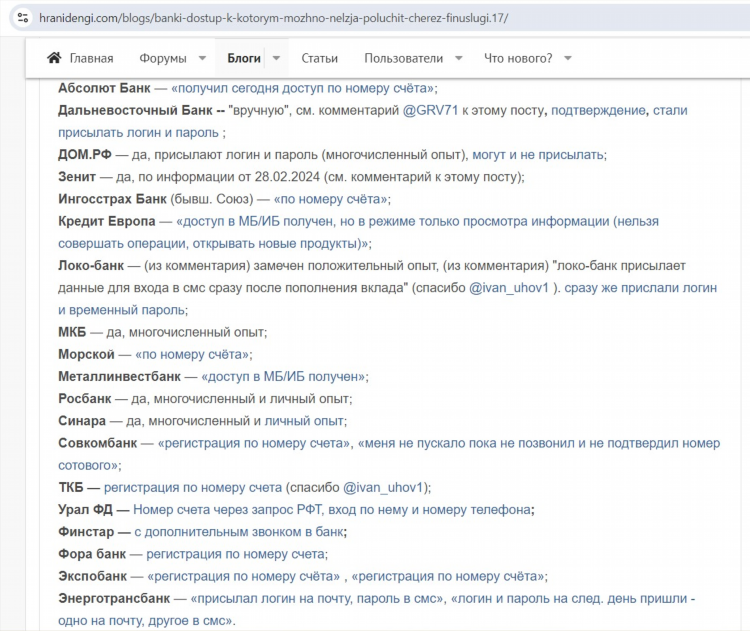Click the ДОМ.РФ bold name

point(85,155)
